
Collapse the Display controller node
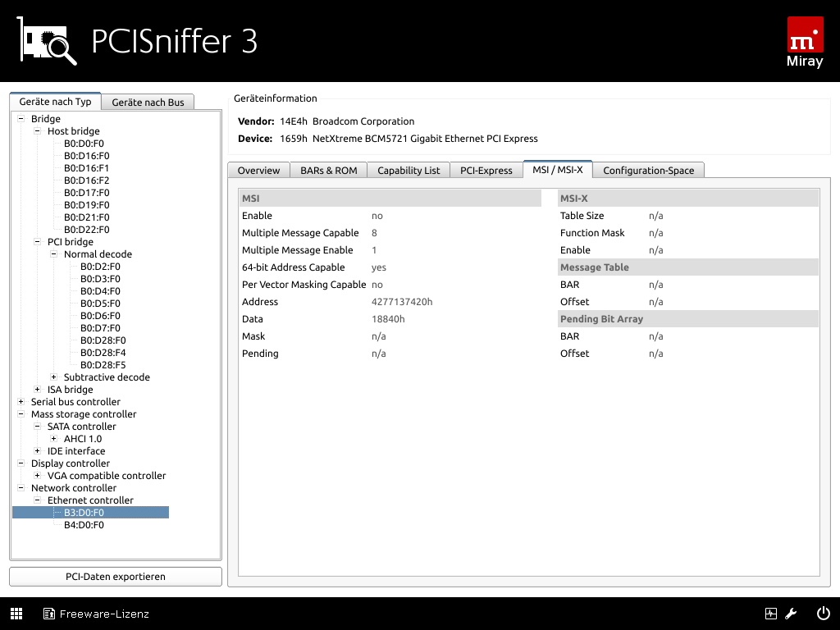(x=21, y=464)
